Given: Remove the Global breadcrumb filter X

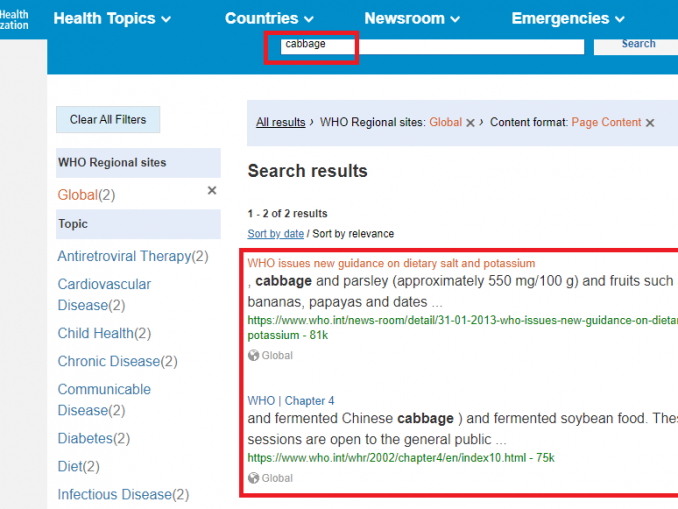Looking at the screenshot, I should tap(470, 123).
